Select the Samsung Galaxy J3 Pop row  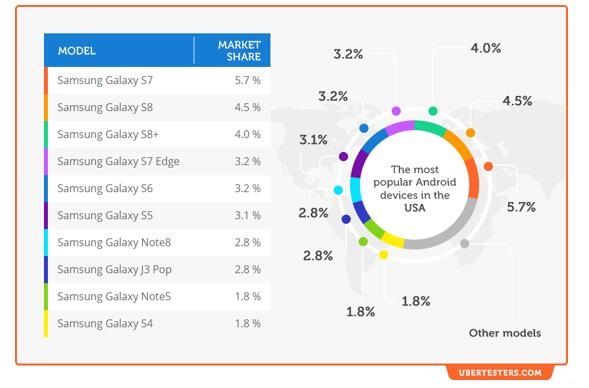[x=157, y=270]
